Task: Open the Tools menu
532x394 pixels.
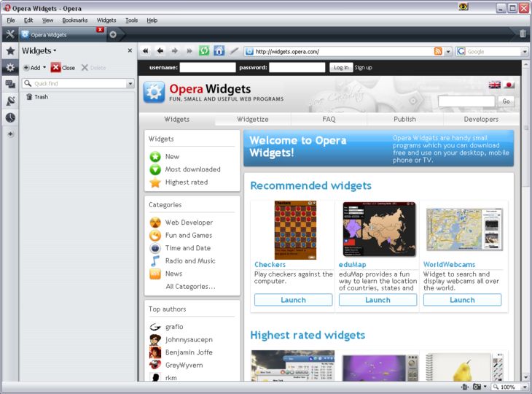Action: [131, 20]
